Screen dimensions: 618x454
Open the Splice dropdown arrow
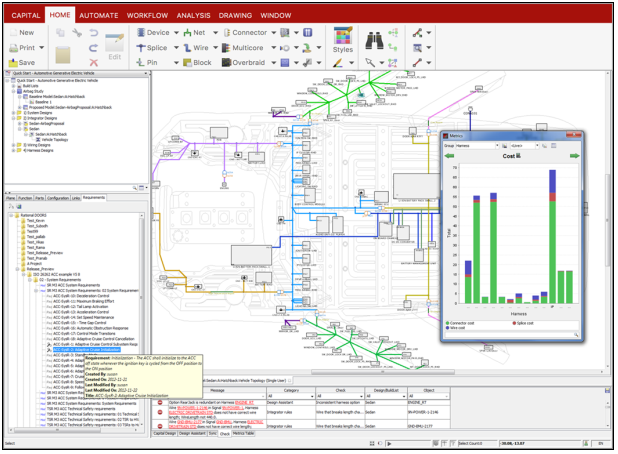(176, 48)
